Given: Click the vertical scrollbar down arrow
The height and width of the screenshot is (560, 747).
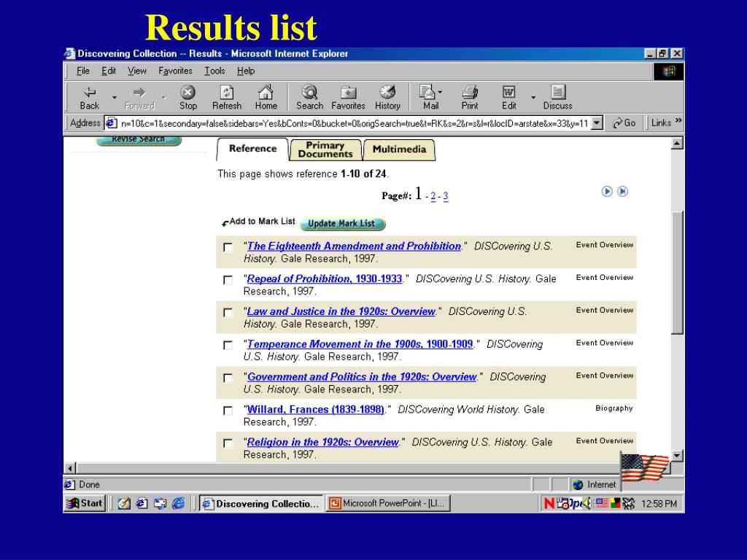Looking at the screenshot, I should click(677, 456).
